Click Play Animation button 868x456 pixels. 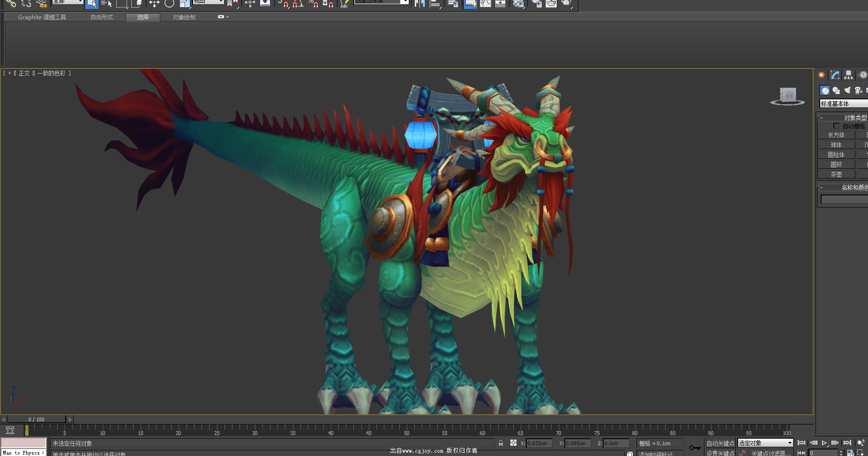pyautogui.click(x=824, y=443)
